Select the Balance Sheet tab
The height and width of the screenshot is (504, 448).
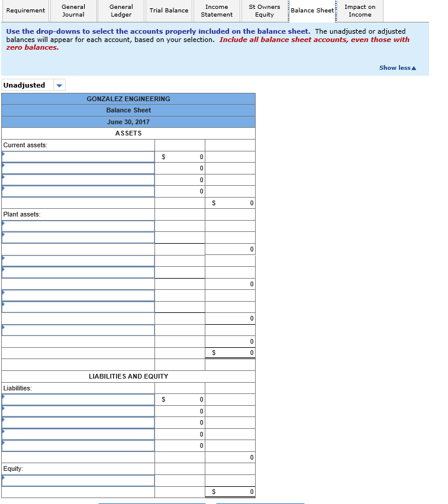pos(312,11)
